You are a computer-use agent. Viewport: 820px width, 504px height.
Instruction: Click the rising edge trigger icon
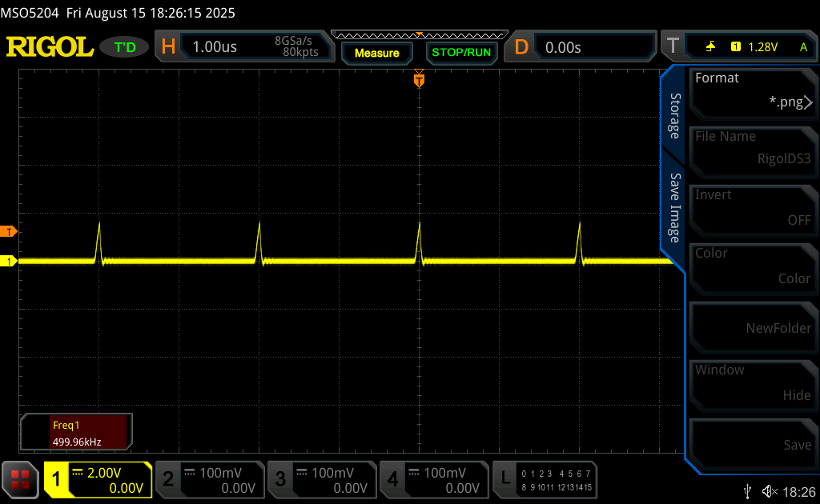pyautogui.click(x=710, y=47)
